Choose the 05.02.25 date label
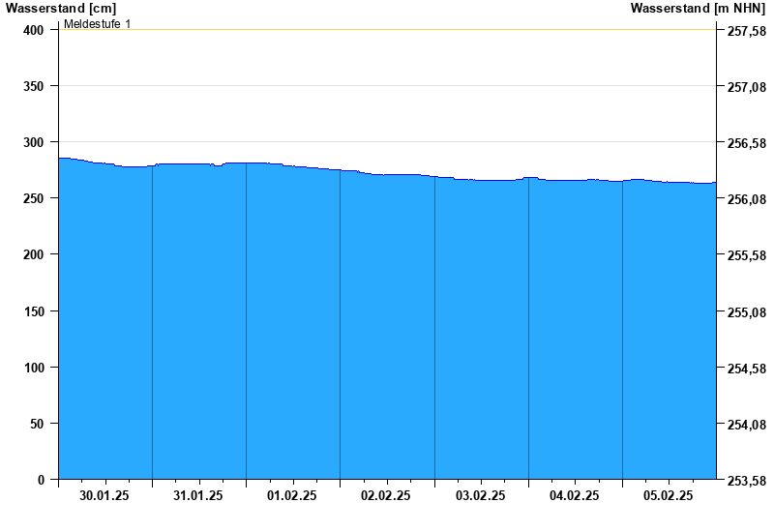The height and width of the screenshot is (532, 774). (669, 495)
